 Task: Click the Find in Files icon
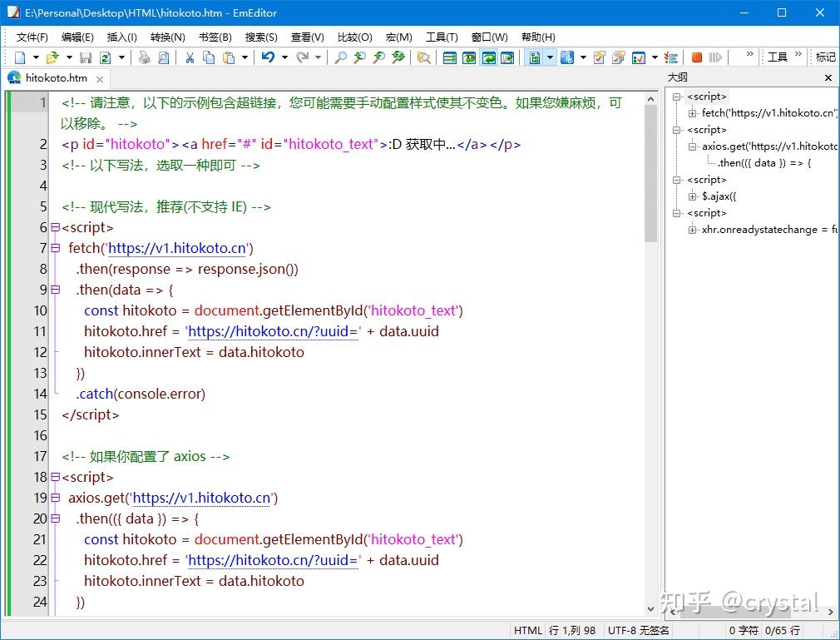(424, 57)
